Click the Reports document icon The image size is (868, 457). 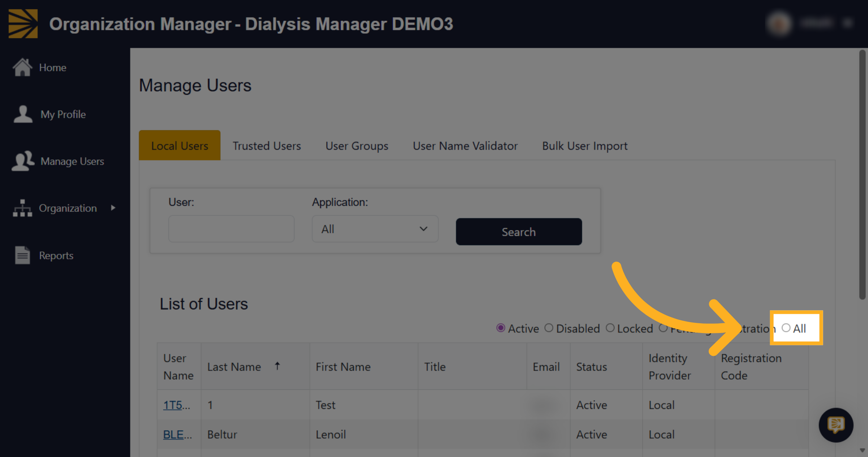(22, 255)
